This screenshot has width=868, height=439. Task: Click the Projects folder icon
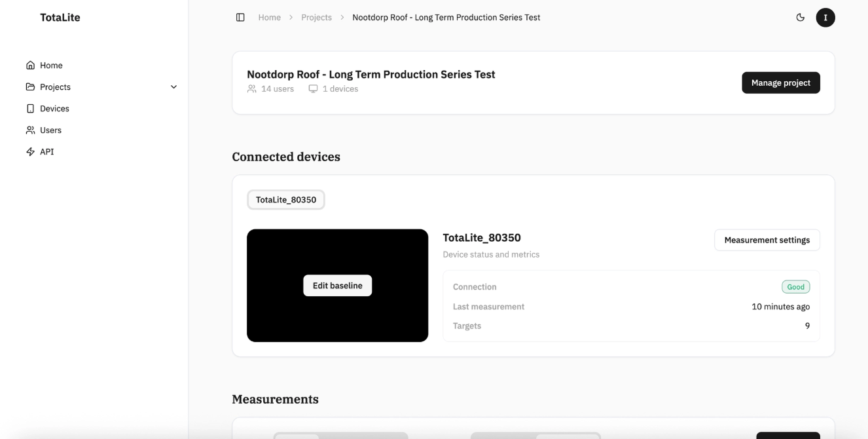pos(30,87)
